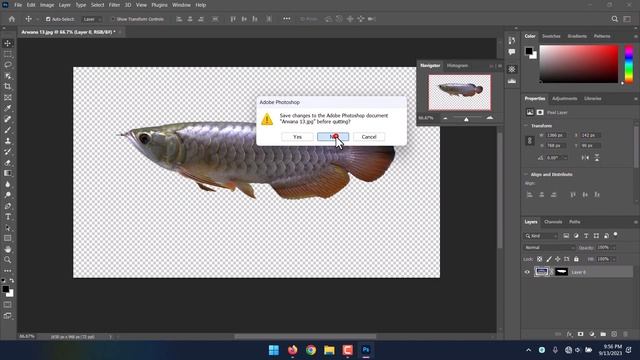The height and width of the screenshot is (360, 640).
Task: Select the Pen tool
Action: tap(8, 206)
